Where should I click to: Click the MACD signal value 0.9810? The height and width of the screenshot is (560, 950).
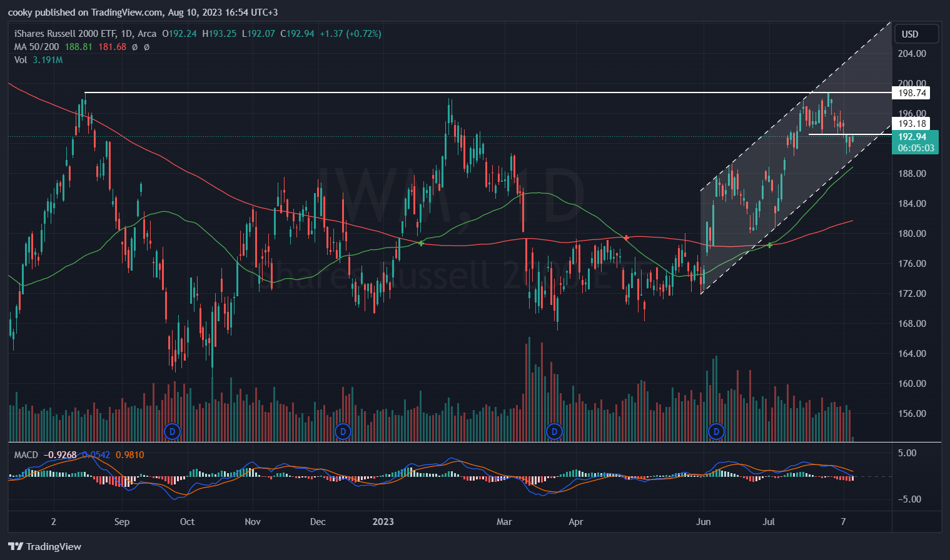(x=130, y=455)
